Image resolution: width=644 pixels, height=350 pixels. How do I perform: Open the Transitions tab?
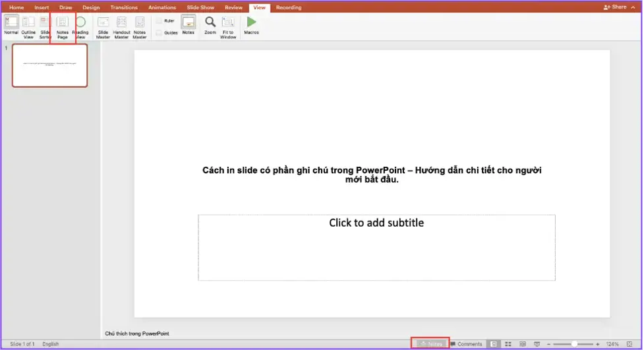point(124,7)
